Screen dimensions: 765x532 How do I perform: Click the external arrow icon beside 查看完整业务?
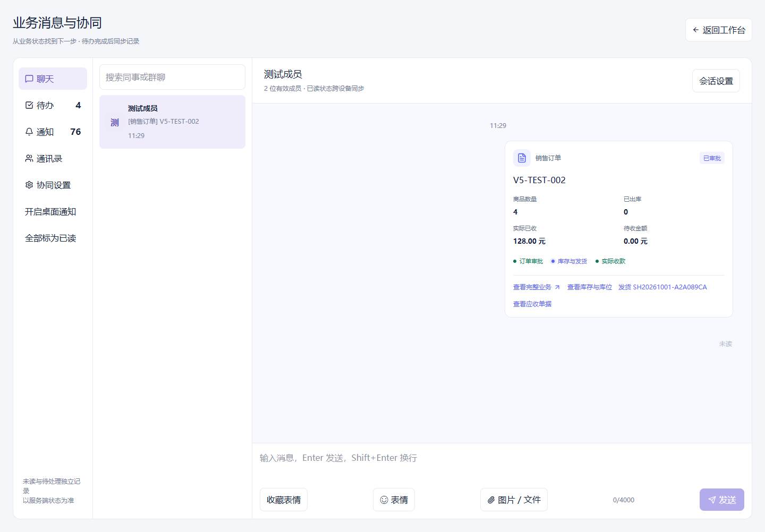[557, 287]
